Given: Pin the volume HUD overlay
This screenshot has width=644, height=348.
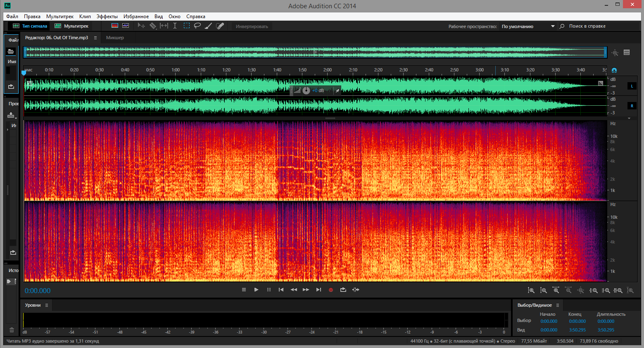Looking at the screenshot, I should coord(337,90).
